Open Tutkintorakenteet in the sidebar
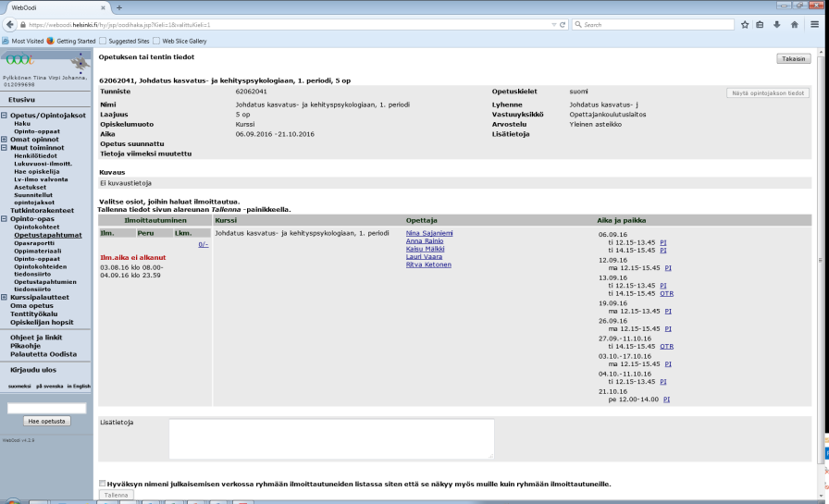This screenshot has width=829, height=504. click(42, 210)
